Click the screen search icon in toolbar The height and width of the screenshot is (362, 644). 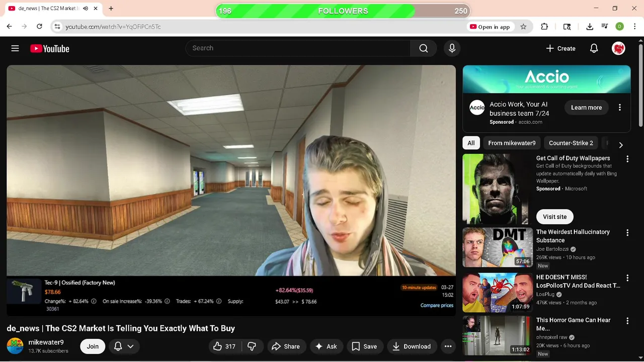pos(567,27)
